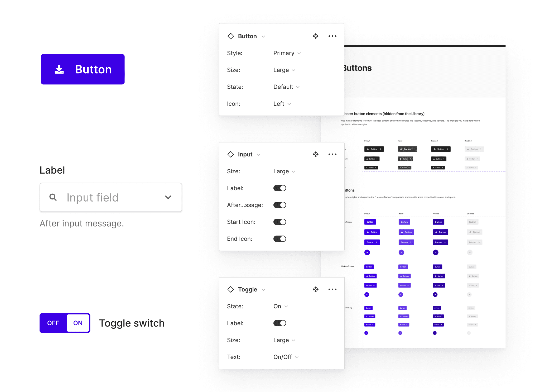Click the Input component diamond icon
Viewport: 540px width, 392px height.
point(231,154)
